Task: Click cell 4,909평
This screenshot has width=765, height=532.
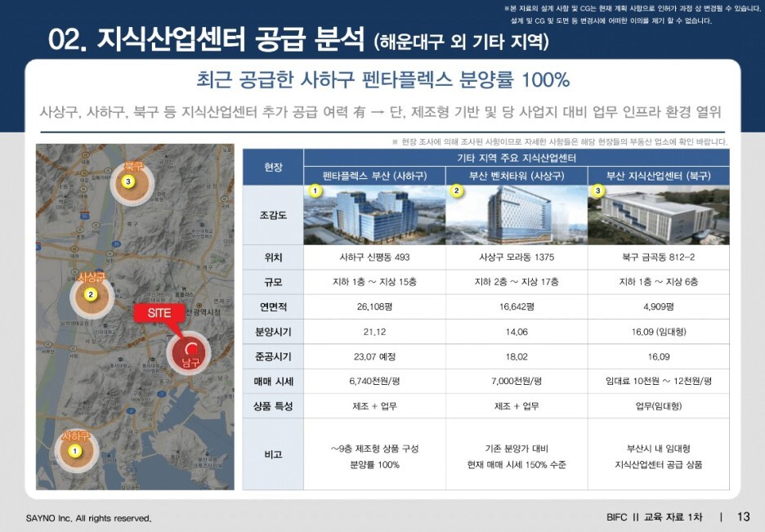Action: pos(659,306)
